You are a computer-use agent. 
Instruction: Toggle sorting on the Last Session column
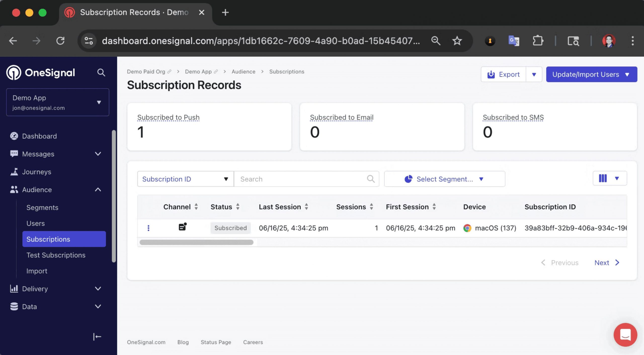coord(306,207)
